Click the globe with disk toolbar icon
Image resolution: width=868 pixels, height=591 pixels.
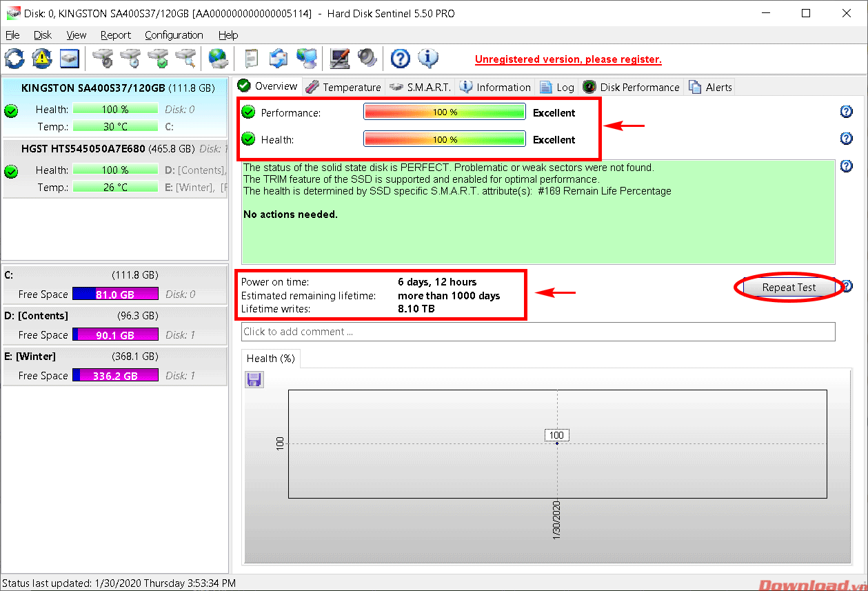(219, 59)
